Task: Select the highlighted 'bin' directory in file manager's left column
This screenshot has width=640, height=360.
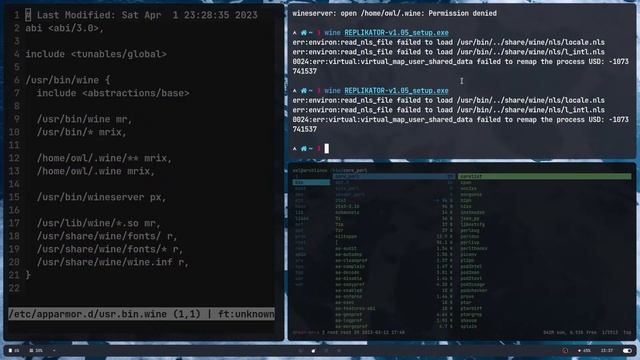Action: [311, 182]
